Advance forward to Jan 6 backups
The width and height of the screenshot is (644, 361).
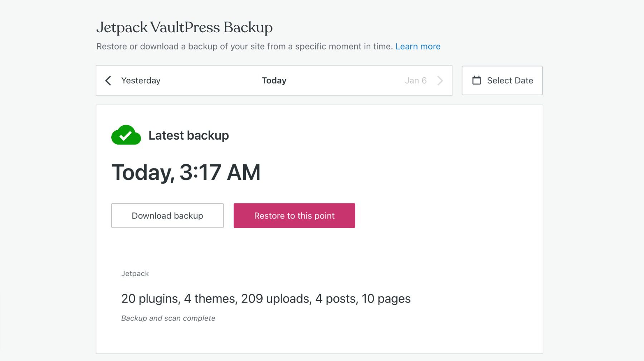(416, 80)
